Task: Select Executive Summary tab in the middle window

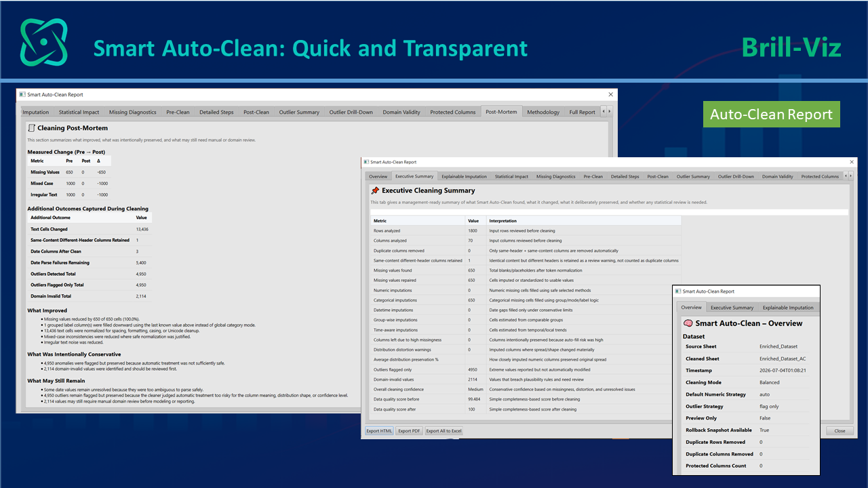Action: [414, 176]
